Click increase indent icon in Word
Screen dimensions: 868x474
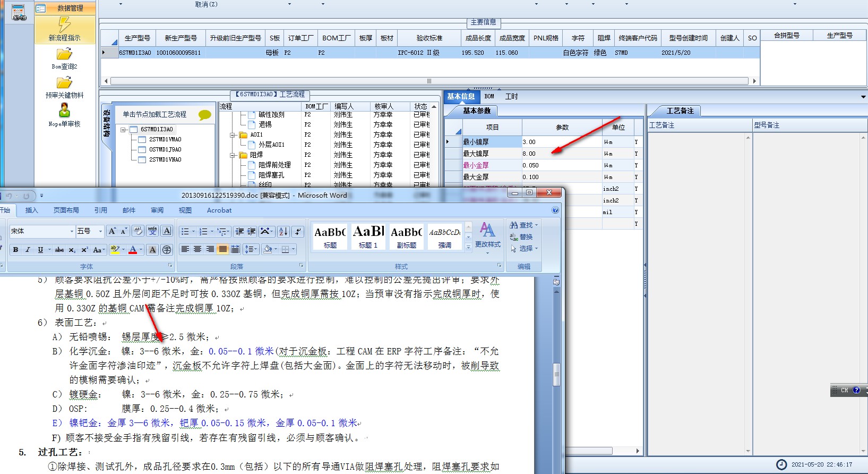pos(252,231)
